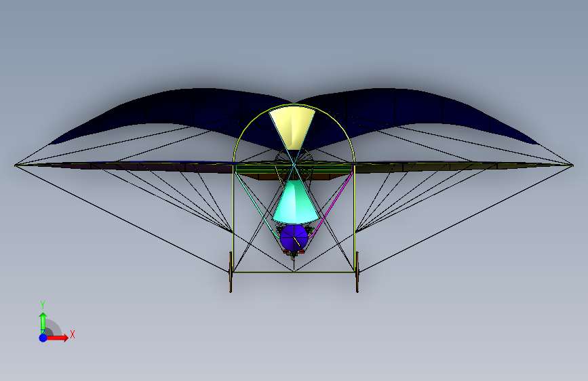The width and height of the screenshot is (588, 381).
Task: Click the red X axis arrow of the triad
Action: click(x=57, y=338)
